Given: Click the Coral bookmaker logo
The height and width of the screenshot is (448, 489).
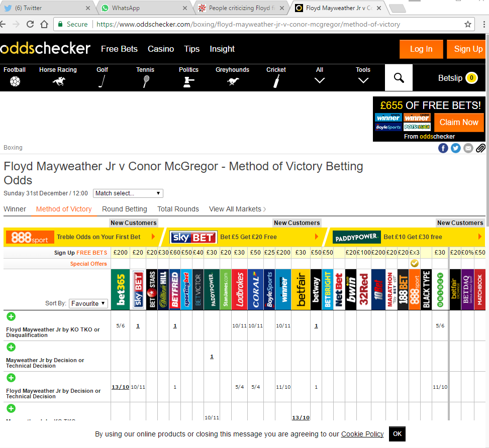Looking at the screenshot, I should tap(255, 290).
